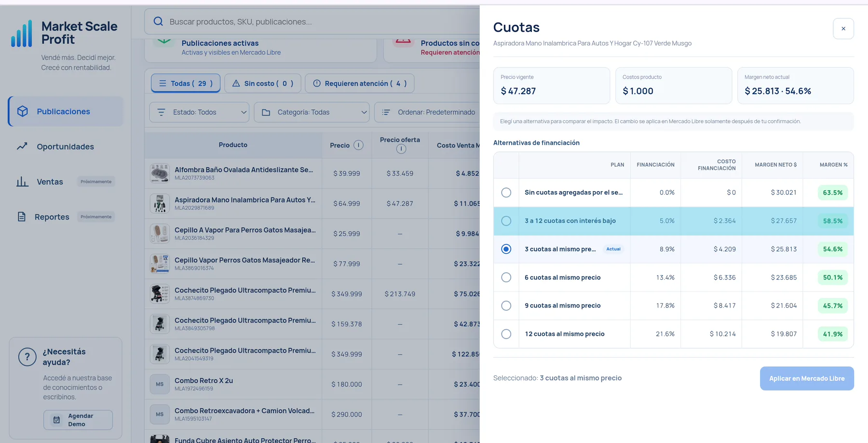Image resolution: width=868 pixels, height=443 pixels.
Task: Select the 12 cuotas al mismo precio radio
Action: click(x=506, y=334)
